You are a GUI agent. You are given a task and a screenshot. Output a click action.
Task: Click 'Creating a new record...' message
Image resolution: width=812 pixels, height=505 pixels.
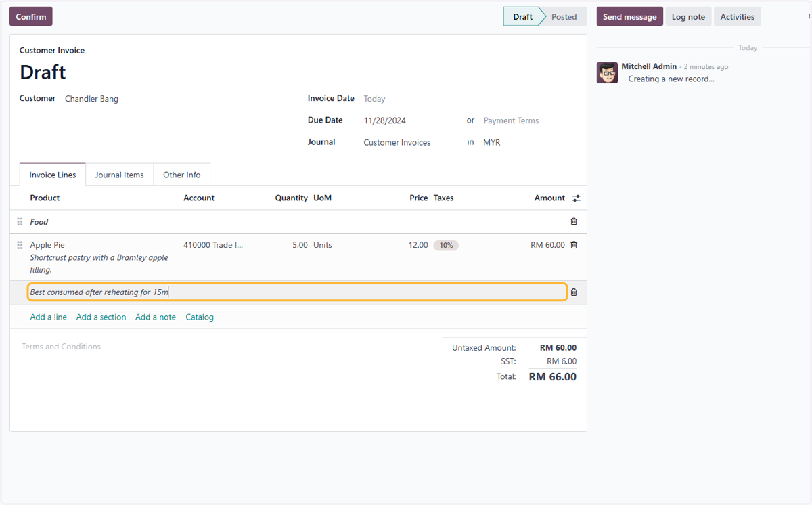point(671,79)
